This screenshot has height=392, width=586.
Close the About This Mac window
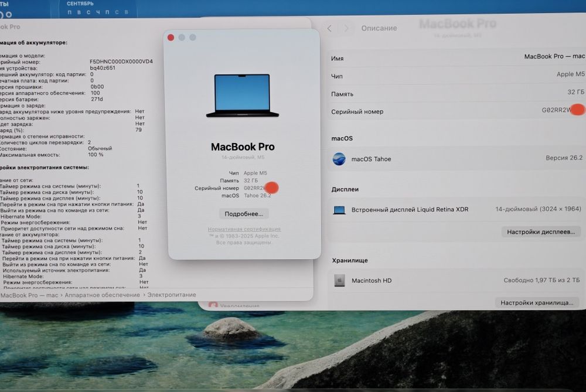(171, 38)
